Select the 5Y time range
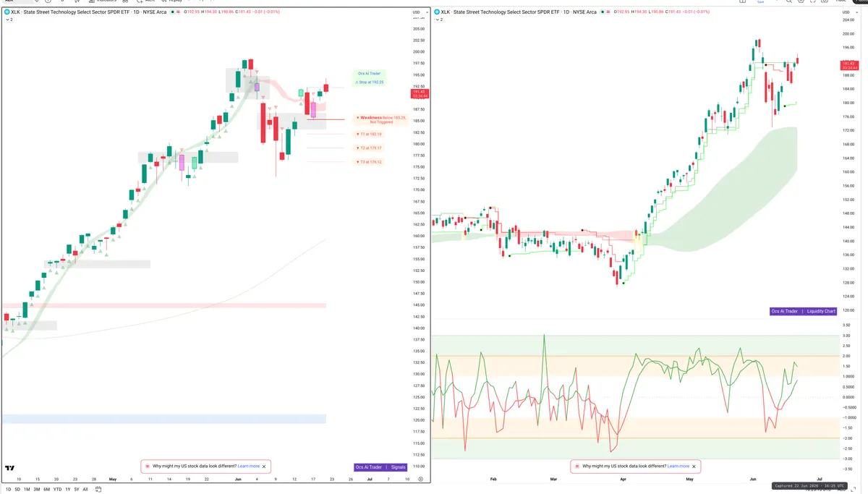The width and height of the screenshot is (868, 494). [77, 490]
